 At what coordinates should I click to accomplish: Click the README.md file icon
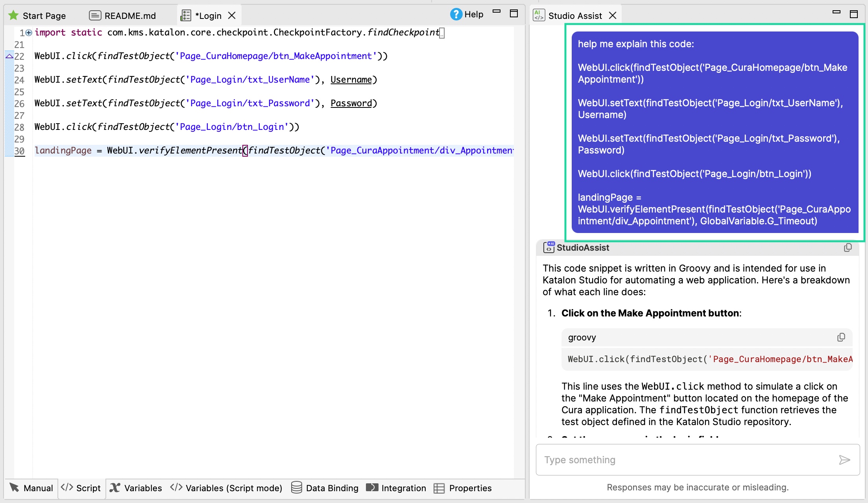[x=95, y=16]
